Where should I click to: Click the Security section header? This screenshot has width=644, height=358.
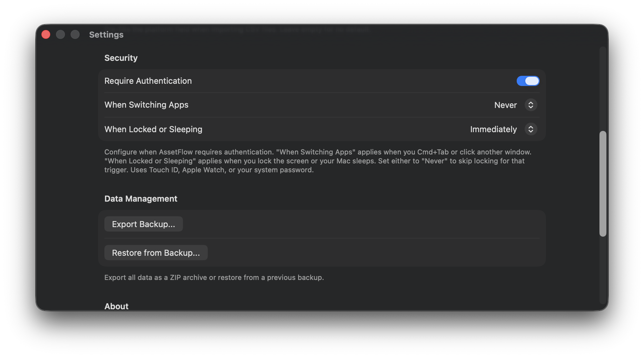121,58
